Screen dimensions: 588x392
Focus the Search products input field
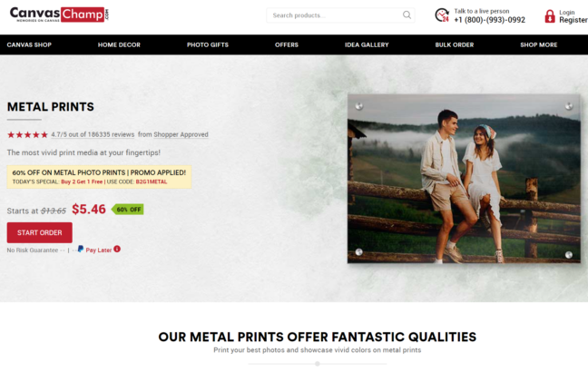tap(336, 15)
